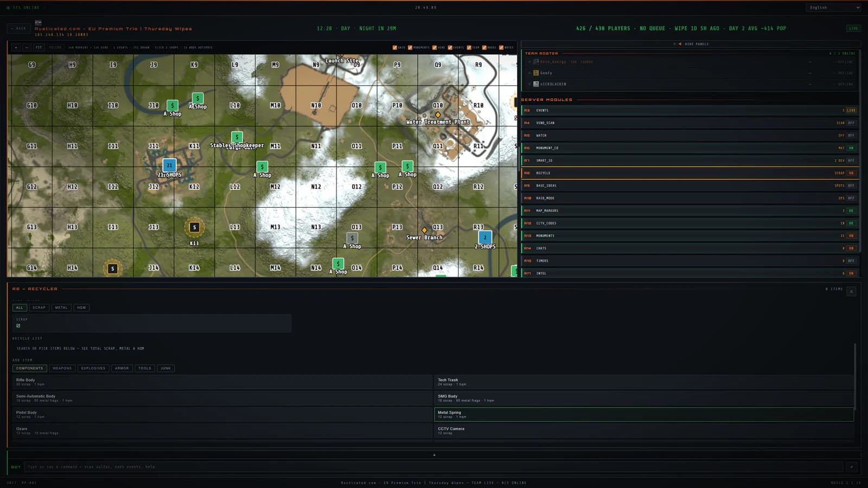Viewport: 868px width, 488px height.
Task: Select the green shop marker in grid K10
Action: pos(198,98)
